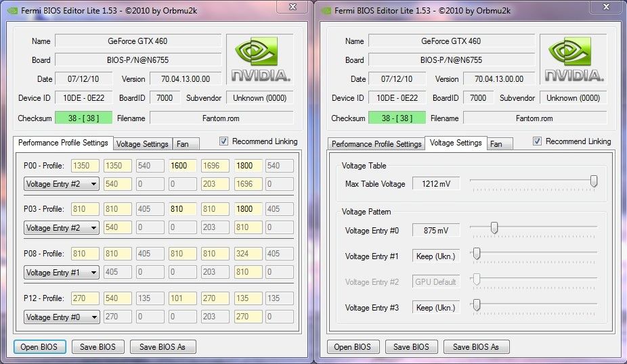Click Save BIOS As in right window
Image resolution: width=627 pixels, height=364 pixels.
[476, 347]
